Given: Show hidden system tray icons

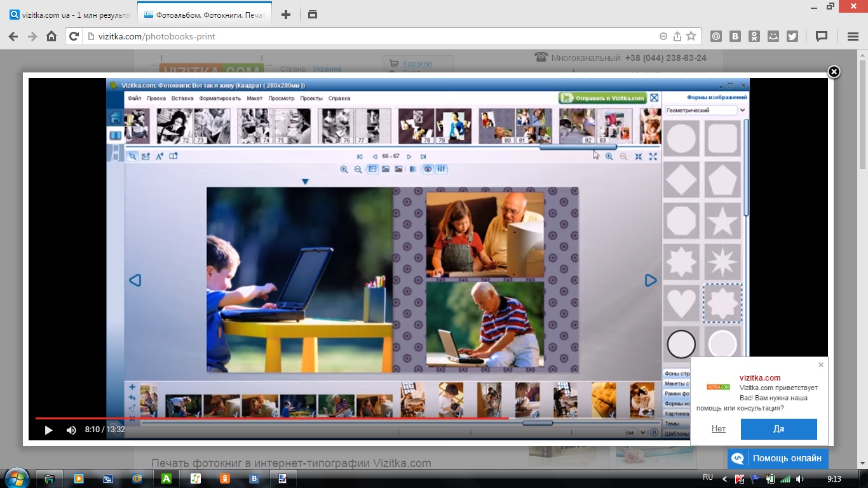Looking at the screenshot, I should pyautogui.click(x=724, y=479).
